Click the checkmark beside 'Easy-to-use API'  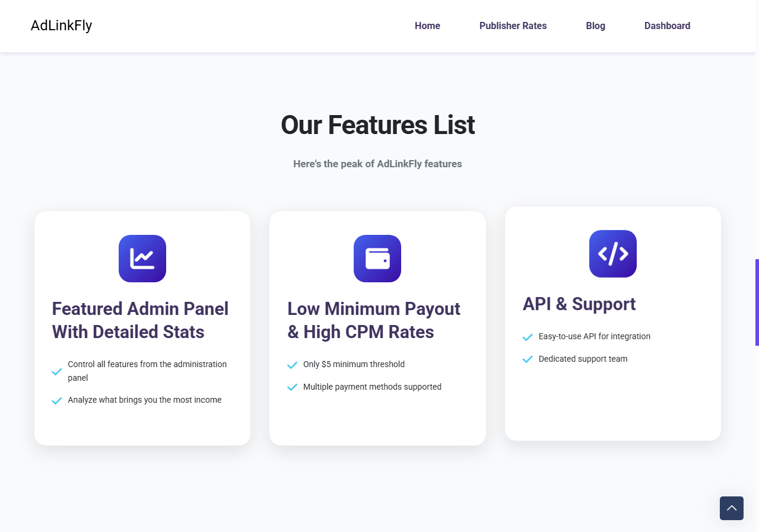528,337
